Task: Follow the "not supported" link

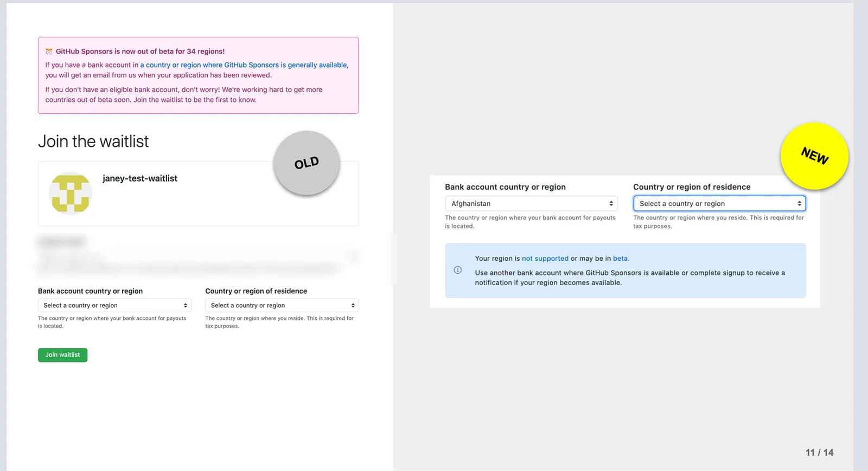Action: [x=545, y=259]
